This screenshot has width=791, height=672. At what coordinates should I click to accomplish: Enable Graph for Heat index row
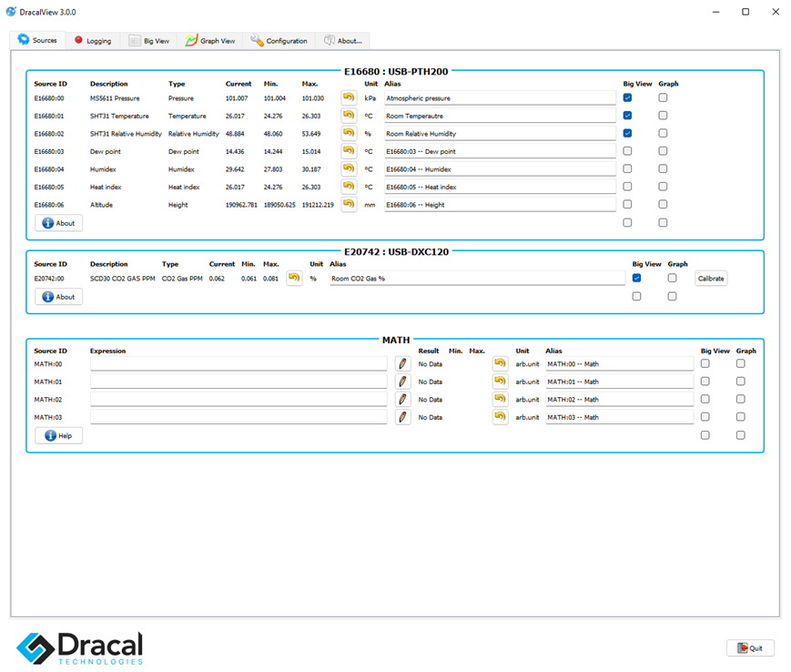(663, 186)
